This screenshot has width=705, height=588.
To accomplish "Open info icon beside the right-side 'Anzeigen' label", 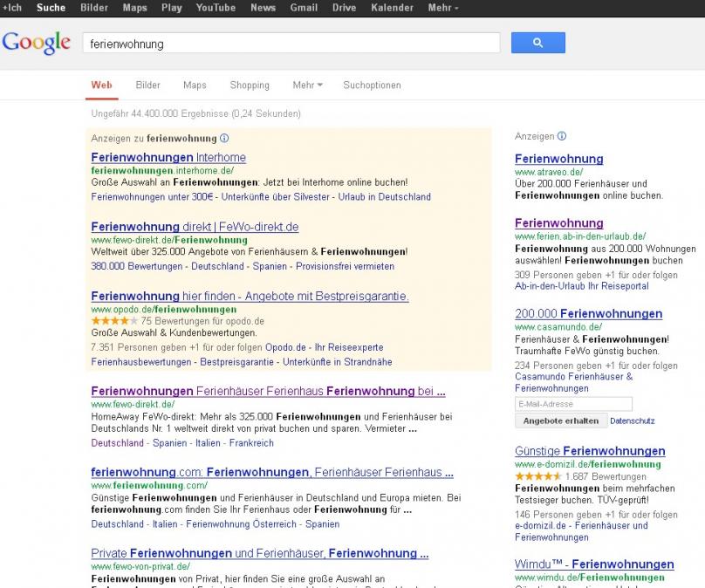I will (x=562, y=136).
